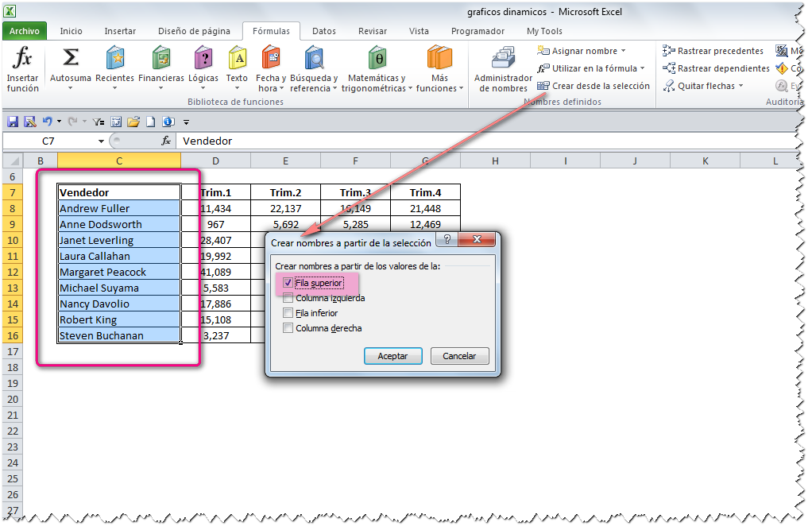Open the Name Box dropdown arrow
Viewport: 812px width, 530px height.
(x=100, y=139)
